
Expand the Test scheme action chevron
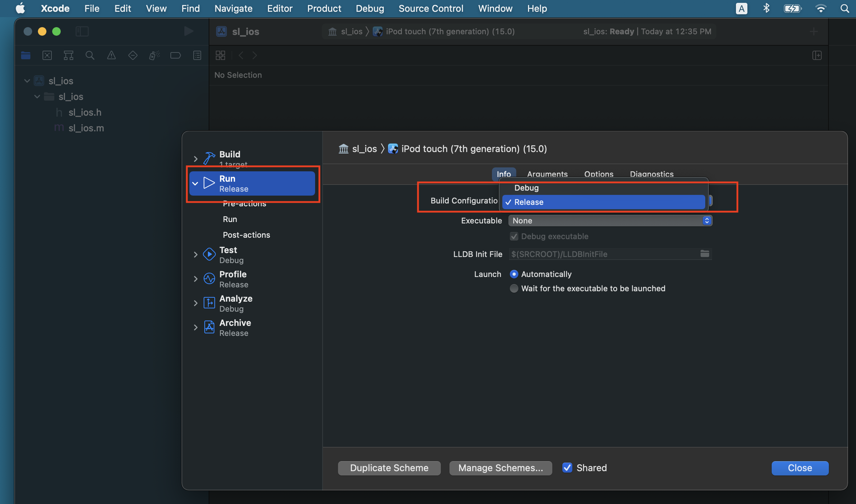pos(195,254)
